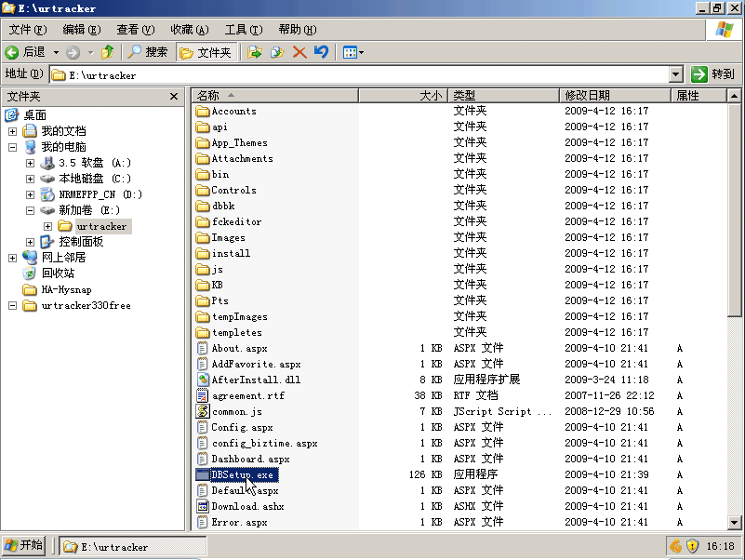Click the Go (转到) button

(712, 74)
